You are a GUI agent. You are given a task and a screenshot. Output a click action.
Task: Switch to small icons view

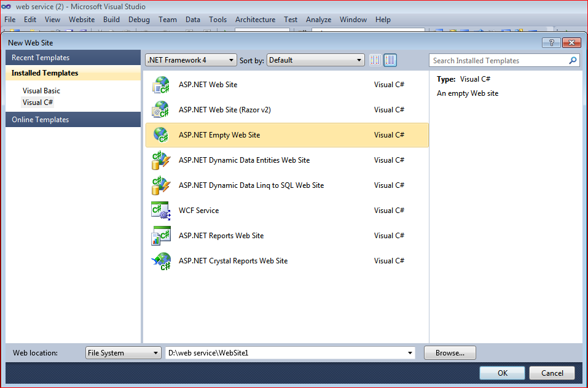click(375, 60)
